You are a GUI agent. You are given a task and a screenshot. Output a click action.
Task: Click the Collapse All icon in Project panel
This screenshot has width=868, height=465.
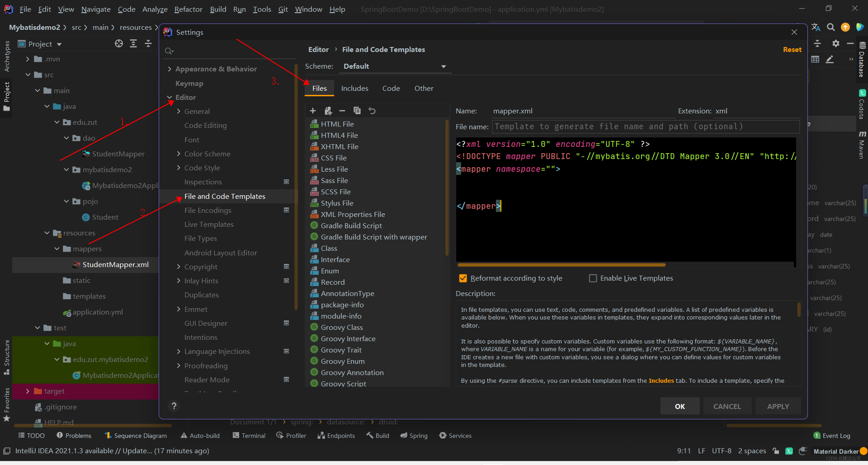(x=148, y=43)
